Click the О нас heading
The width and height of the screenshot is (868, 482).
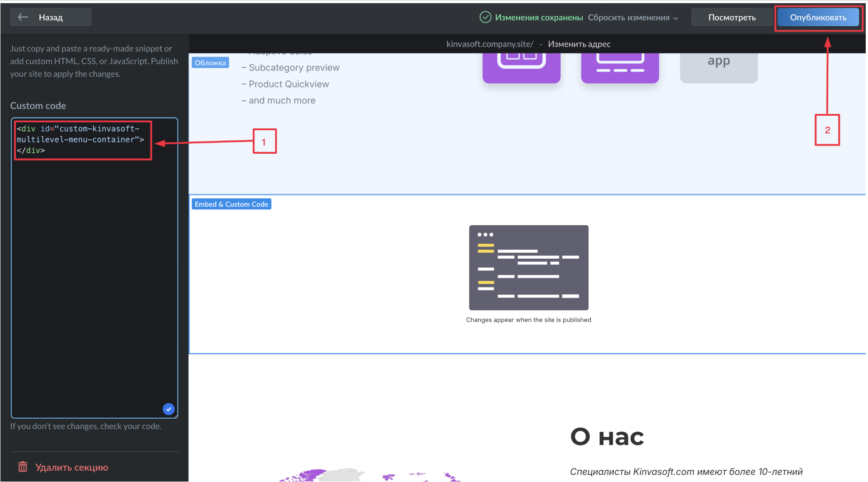point(607,437)
